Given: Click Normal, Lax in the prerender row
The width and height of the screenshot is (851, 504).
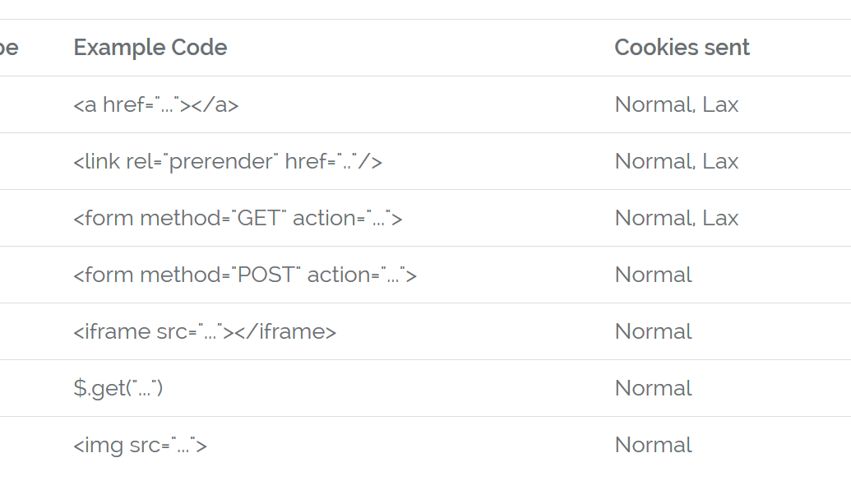Looking at the screenshot, I should (x=676, y=162).
